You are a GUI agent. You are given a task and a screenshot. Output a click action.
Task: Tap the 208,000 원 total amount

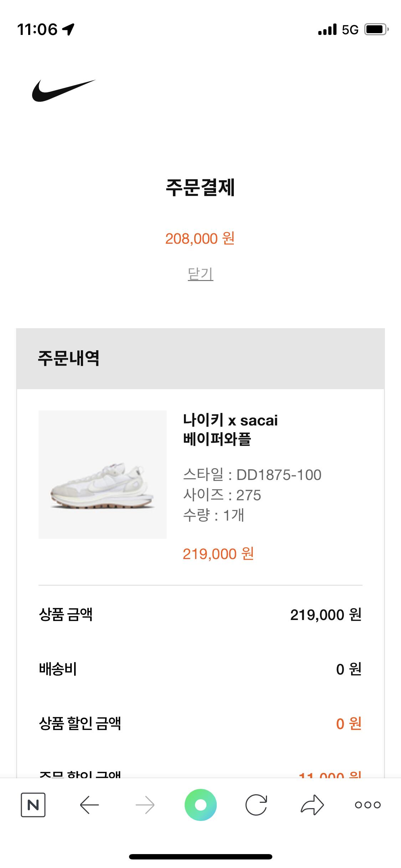(x=200, y=238)
